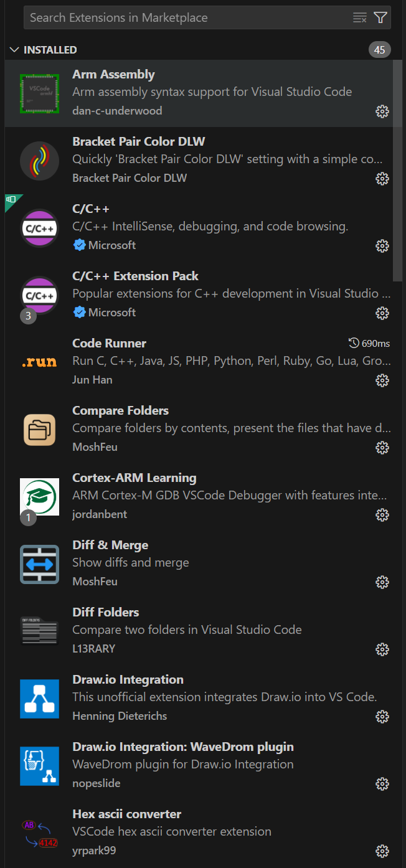
Task: Open the gear menu for Arm Assembly
Action: [382, 111]
